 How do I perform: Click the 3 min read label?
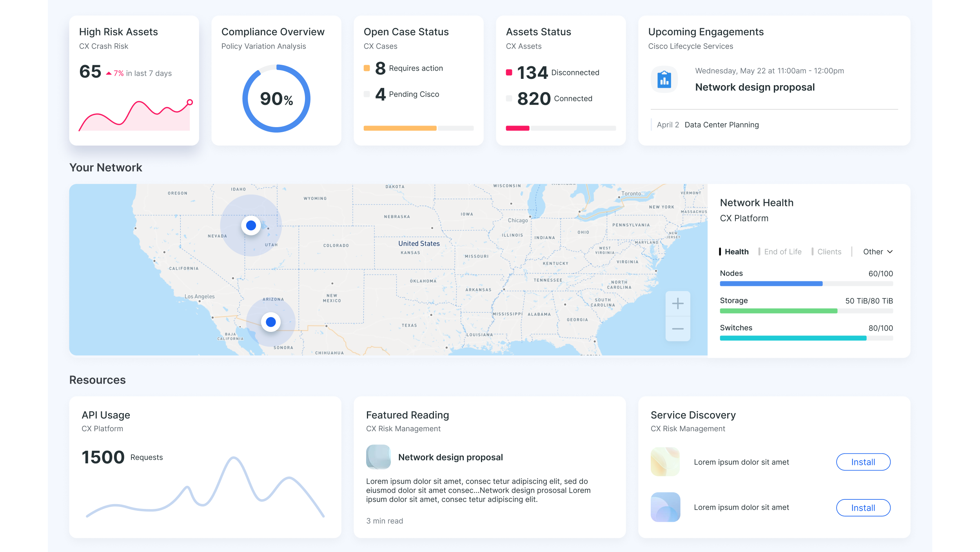[x=384, y=521]
